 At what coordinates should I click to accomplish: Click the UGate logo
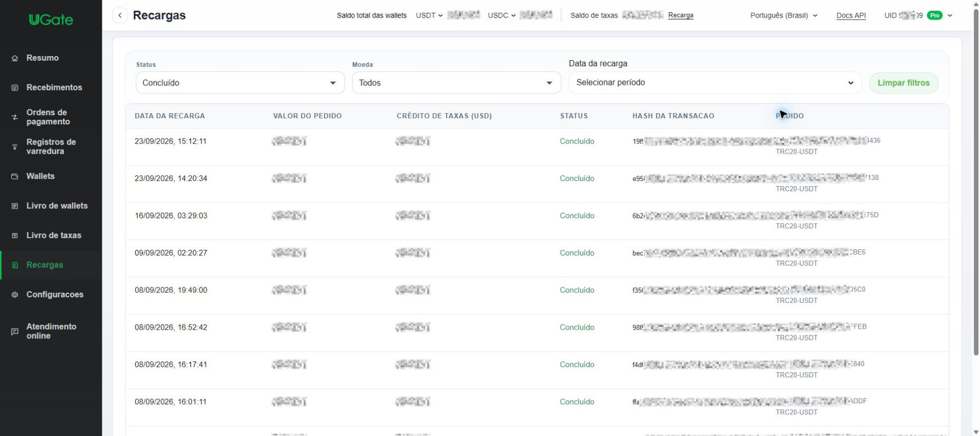coord(51,20)
